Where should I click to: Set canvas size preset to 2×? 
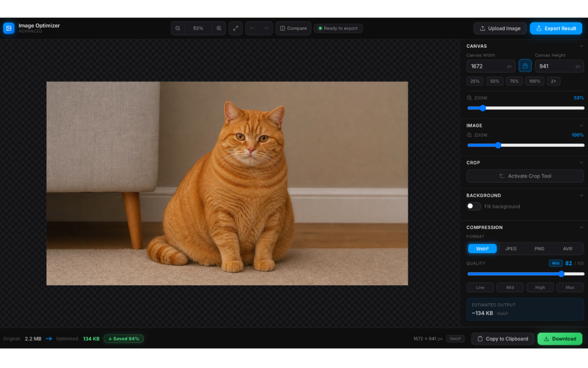[554, 81]
